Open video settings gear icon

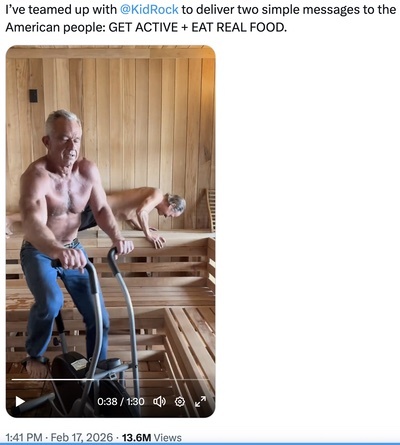(x=180, y=402)
